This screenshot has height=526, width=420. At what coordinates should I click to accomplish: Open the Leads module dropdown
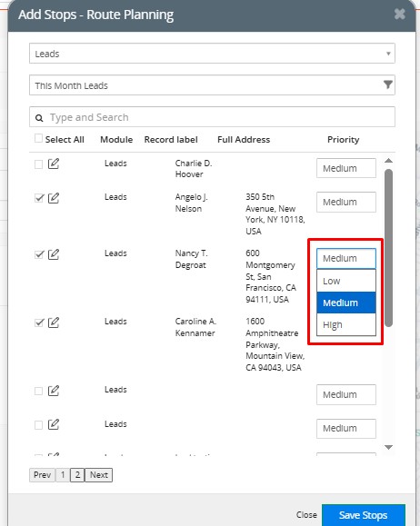point(212,54)
